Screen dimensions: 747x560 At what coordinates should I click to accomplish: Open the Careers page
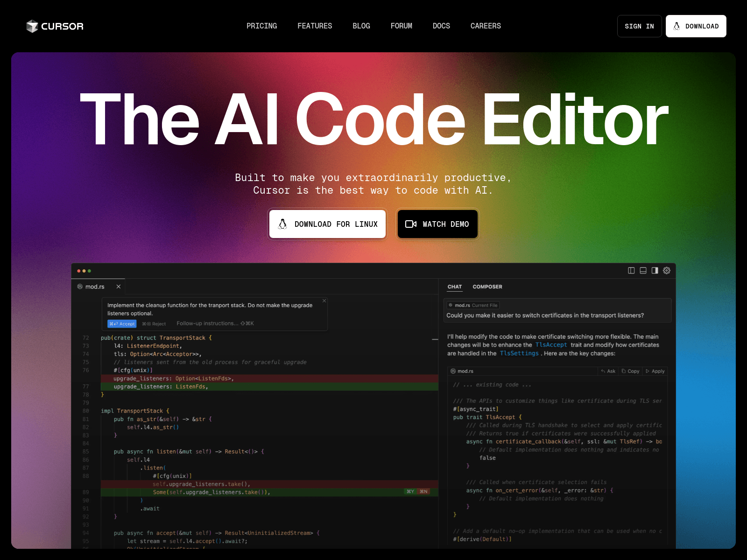486,26
